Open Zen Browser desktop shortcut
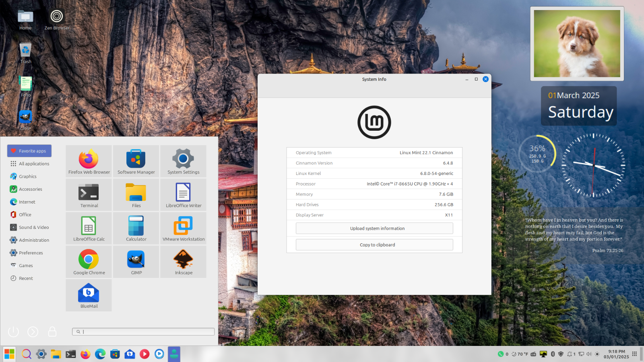Viewport: 644px width, 362px height. tap(57, 20)
